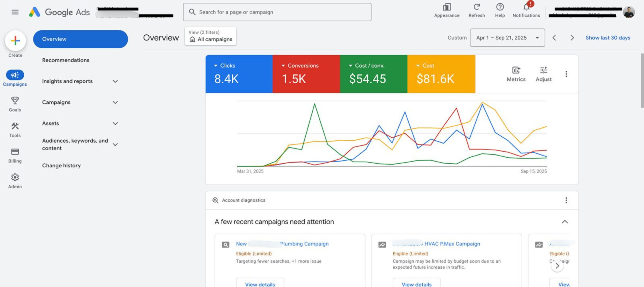Image resolution: width=644 pixels, height=287 pixels.
Task: Open Change history menu item
Action: 61,166
